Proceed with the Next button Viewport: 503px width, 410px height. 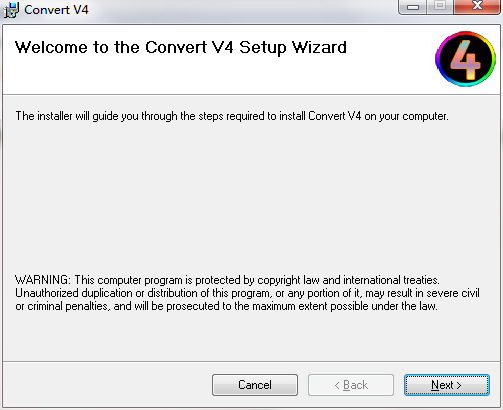[447, 385]
